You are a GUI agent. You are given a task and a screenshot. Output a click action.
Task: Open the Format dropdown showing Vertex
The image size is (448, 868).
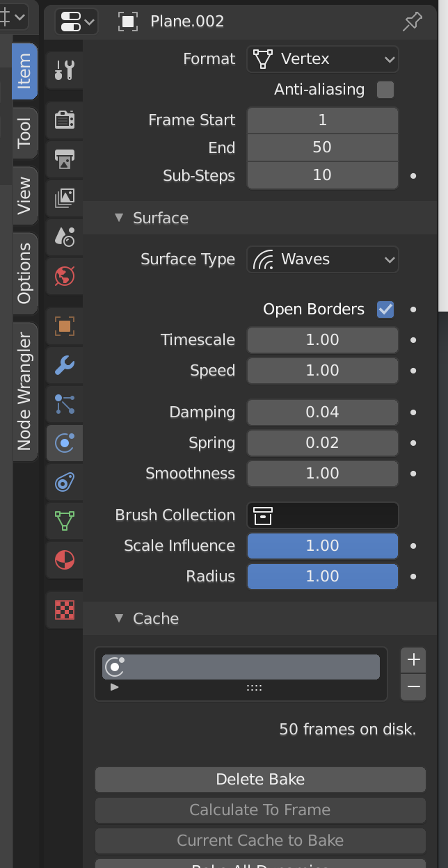point(322,59)
